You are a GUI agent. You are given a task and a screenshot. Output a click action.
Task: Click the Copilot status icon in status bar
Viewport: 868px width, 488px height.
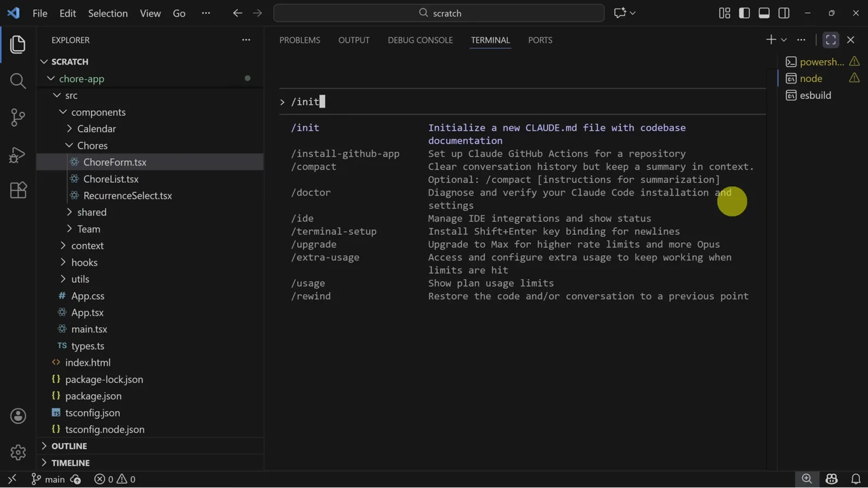832,479
